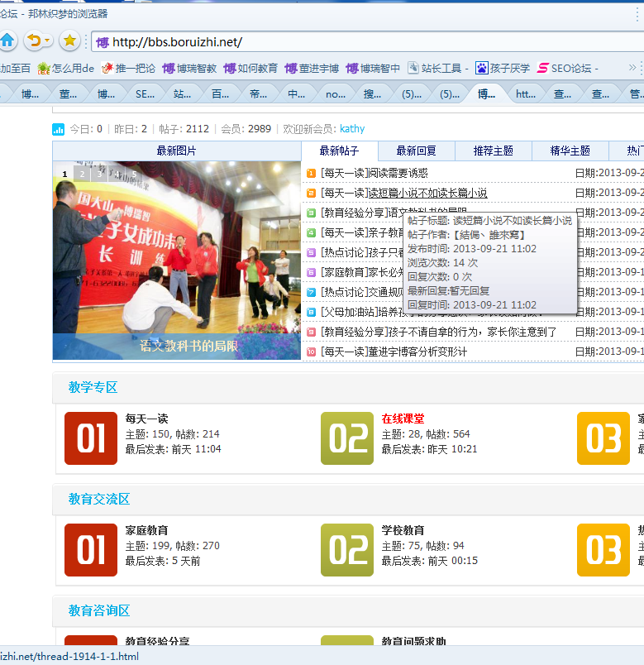The width and height of the screenshot is (644, 665).
Task: Click the back arrow navigation icon
Action: click(x=34, y=41)
